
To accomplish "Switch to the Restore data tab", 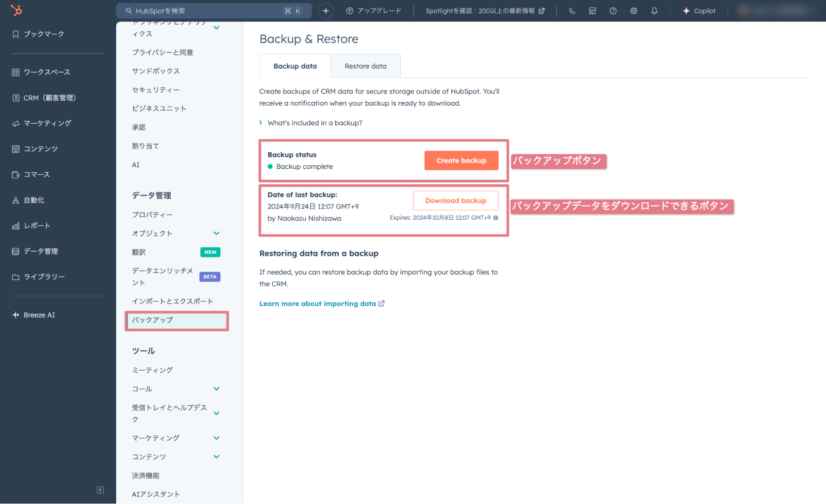I will click(x=366, y=66).
